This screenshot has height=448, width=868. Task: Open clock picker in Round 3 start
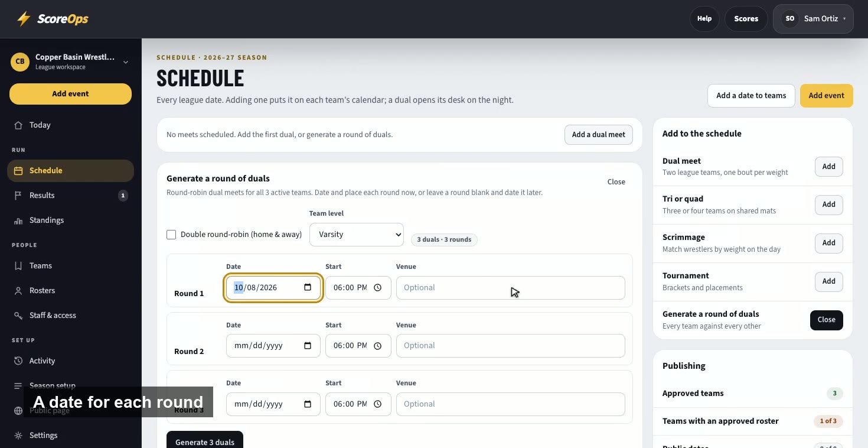(378, 404)
